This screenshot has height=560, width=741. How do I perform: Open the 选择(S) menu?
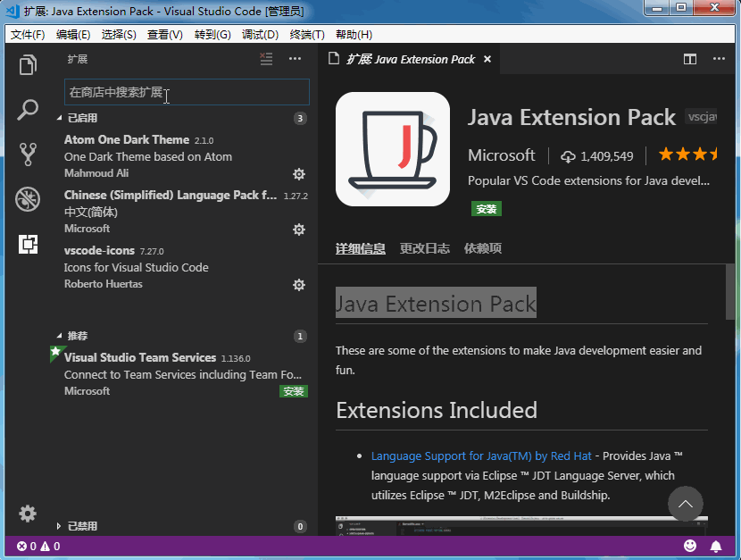click(119, 35)
